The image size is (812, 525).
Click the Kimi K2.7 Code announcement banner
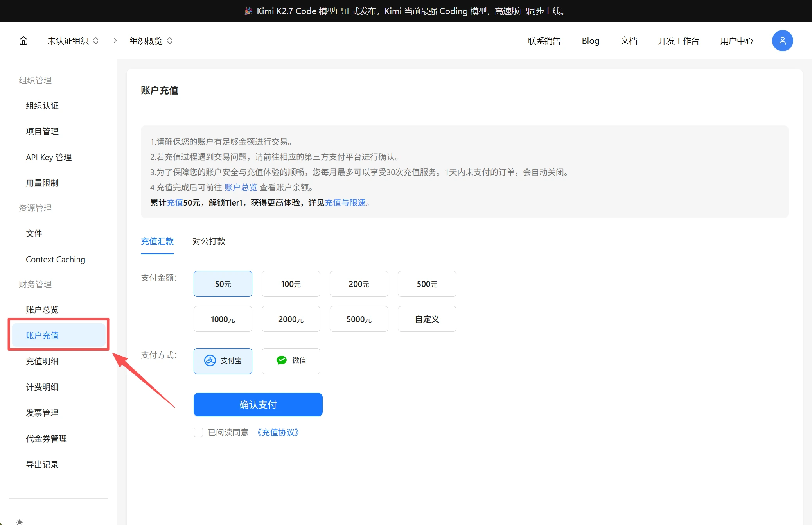406,11
